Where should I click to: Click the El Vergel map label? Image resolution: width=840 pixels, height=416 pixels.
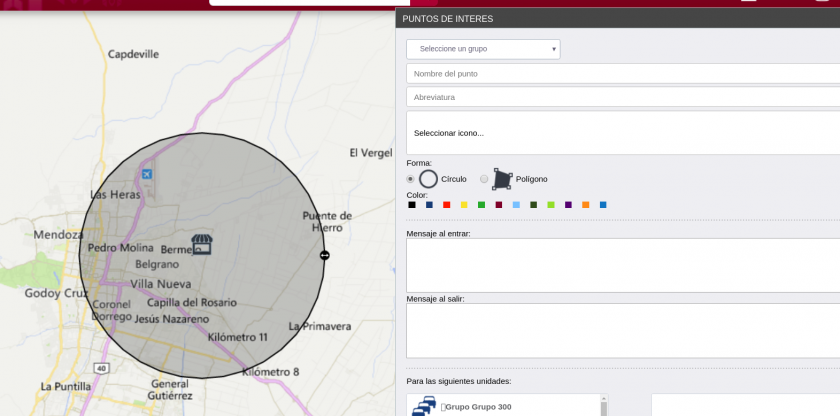point(371,153)
